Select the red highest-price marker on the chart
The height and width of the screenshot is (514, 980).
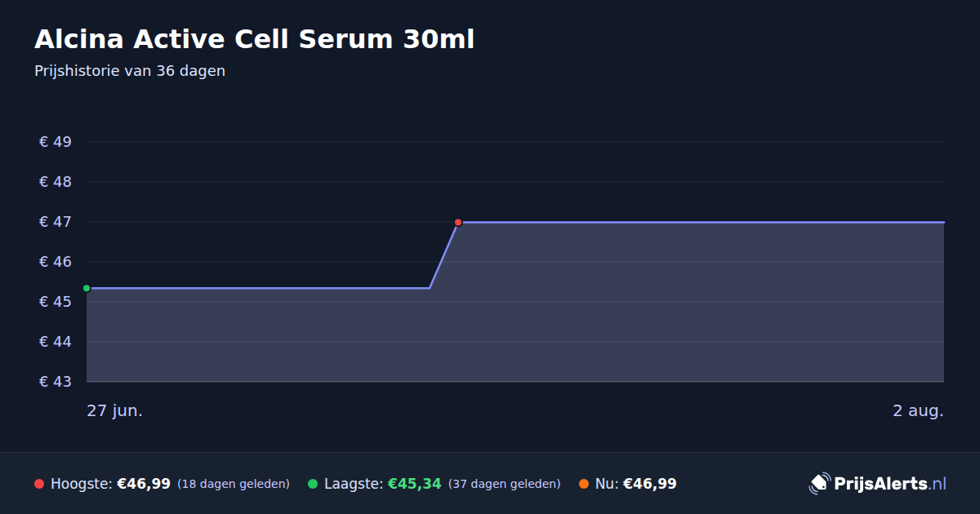tap(458, 222)
